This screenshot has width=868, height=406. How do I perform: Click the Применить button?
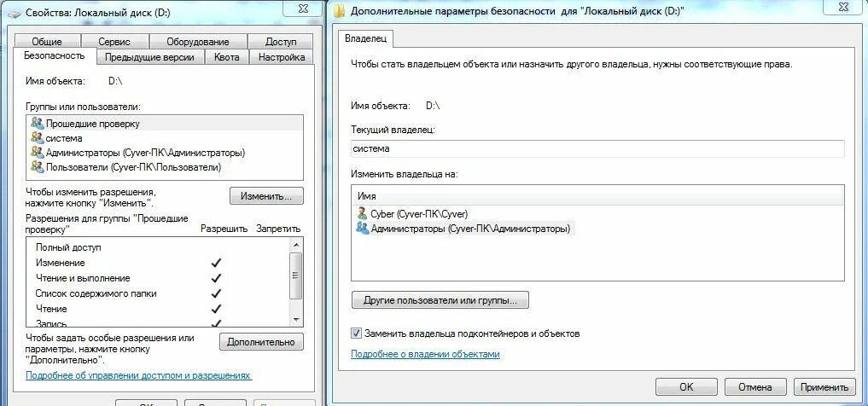click(824, 387)
